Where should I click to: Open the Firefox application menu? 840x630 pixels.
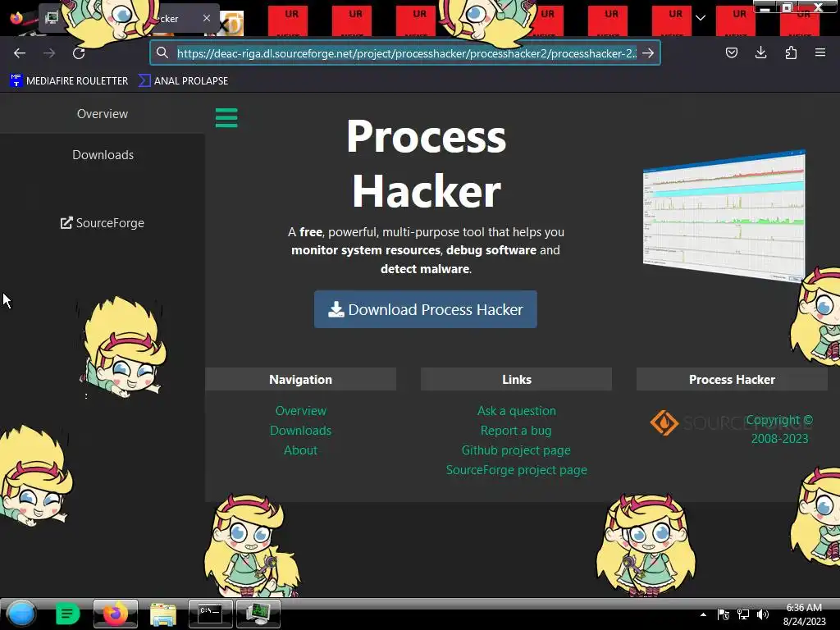[x=820, y=52]
